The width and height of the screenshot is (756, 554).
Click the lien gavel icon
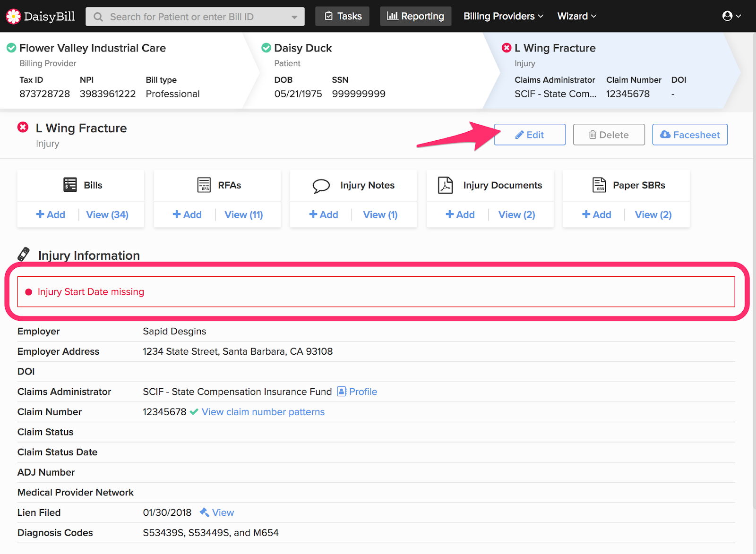[204, 512]
